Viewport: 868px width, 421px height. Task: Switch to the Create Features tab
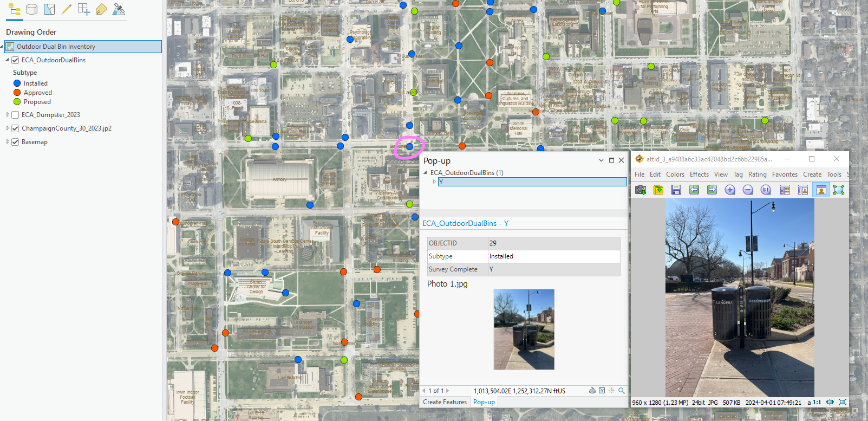point(445,402)
